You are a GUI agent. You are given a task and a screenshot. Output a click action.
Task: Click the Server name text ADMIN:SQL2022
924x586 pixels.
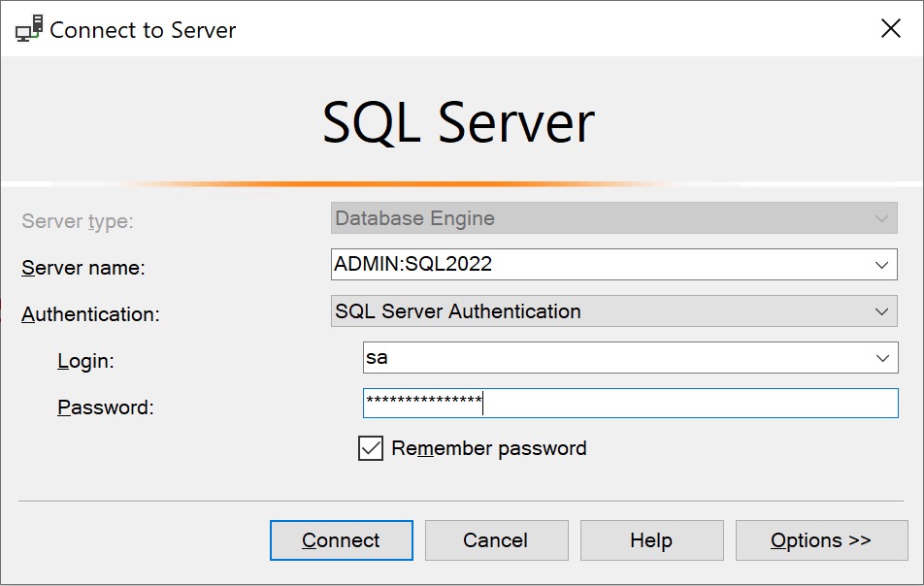(x=413, y=264)
